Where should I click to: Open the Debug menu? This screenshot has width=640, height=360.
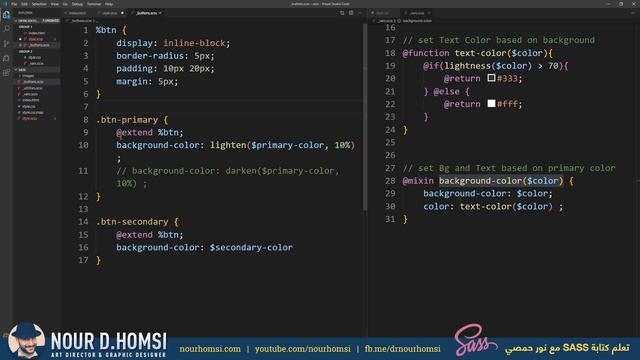(77, 4)
